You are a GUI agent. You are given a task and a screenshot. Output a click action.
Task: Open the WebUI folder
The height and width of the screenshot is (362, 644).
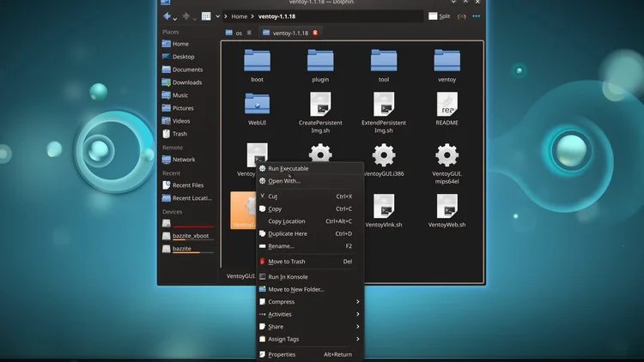pyautogui.click(x=257, y=108)
